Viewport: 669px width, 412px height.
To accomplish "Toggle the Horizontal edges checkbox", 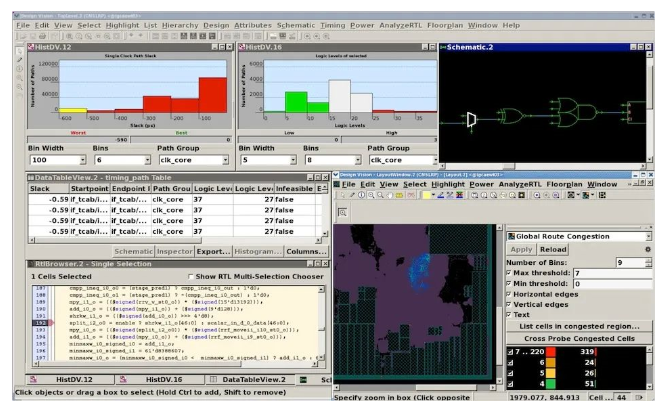I will [x=509, y=294].
